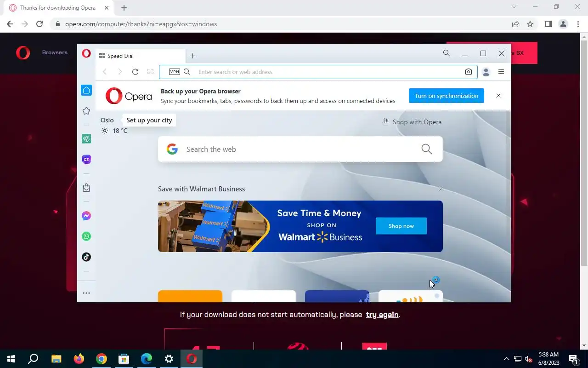588x368 pixels.
Task: Open Chrome tab search chevron
Action: click(x=514, y=6)
